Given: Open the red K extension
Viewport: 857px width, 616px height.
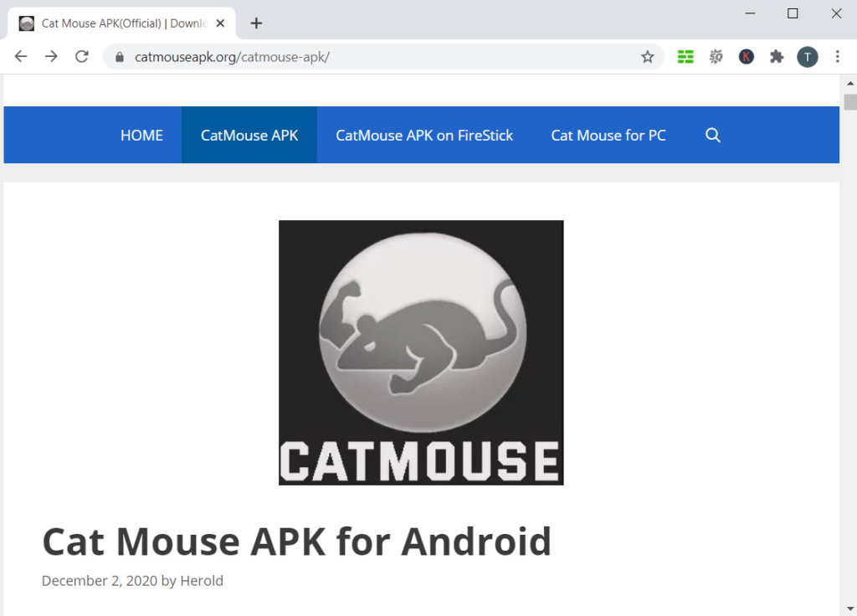Looking at the screenshot, I should [x=746, y=57].
